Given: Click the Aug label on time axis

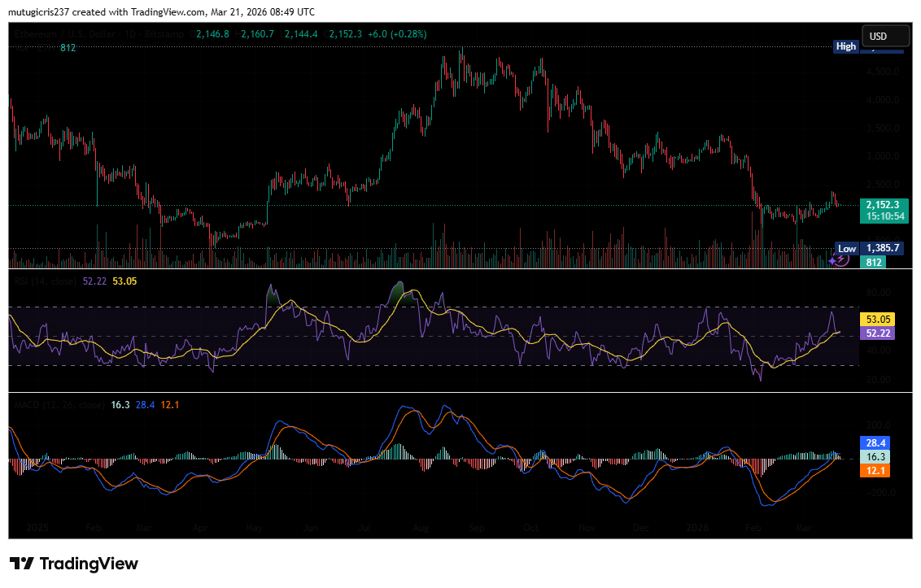Looking at the screenshot, I should [421, 528].
